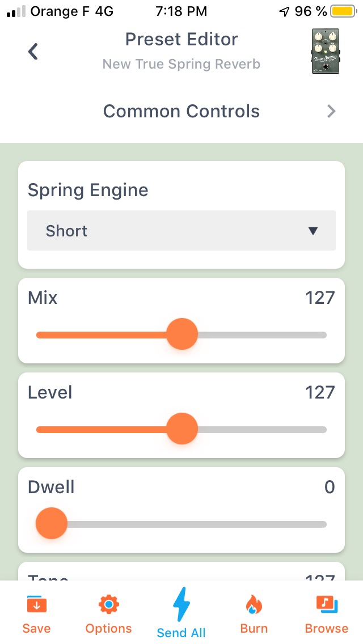Click the Mix slider handle
The width and height of the screenshot is (363, 644).
click(182, 334)
